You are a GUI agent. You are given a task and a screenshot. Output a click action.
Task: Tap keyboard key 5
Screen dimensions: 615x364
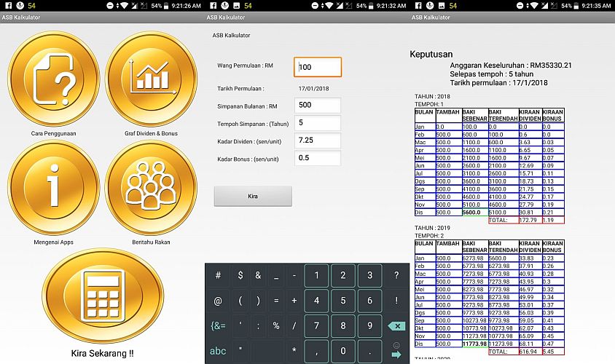tap(342, 301)
